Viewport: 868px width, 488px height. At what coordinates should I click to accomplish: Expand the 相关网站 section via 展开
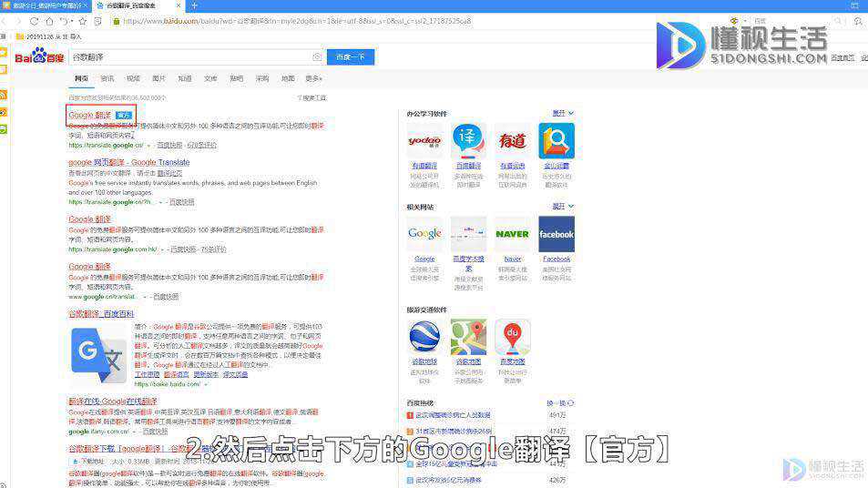pos(563,206)
